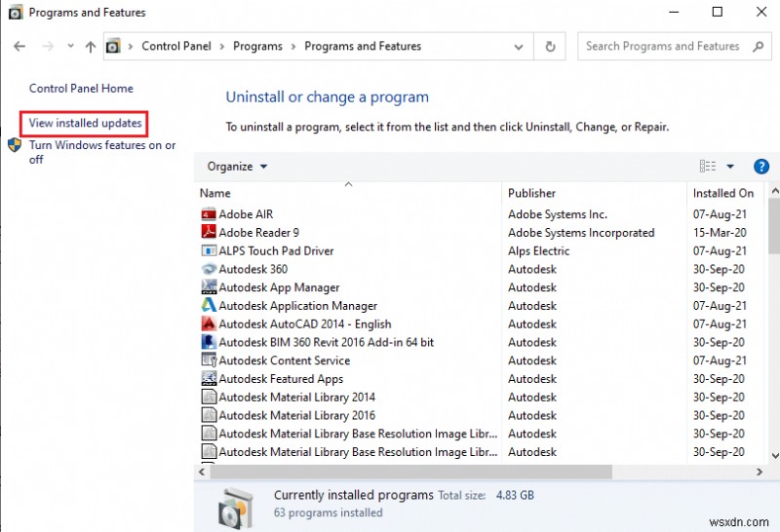Open Turn Windows features on or off
The image size is (780, 532).
tap(102, 152)
